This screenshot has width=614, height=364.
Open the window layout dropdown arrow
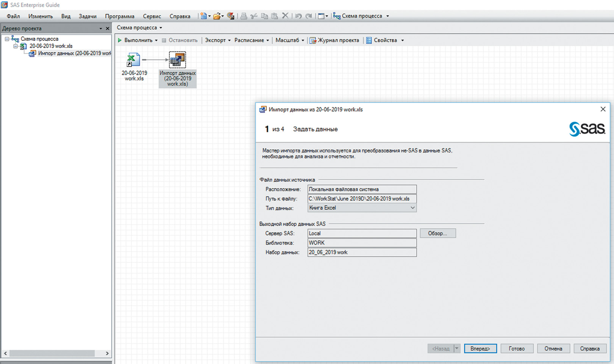tap(327, 16)
